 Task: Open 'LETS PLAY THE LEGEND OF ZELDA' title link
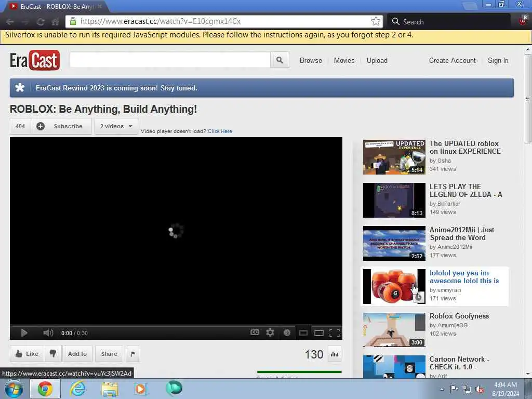pyautogui.click(x=466, y=191)
